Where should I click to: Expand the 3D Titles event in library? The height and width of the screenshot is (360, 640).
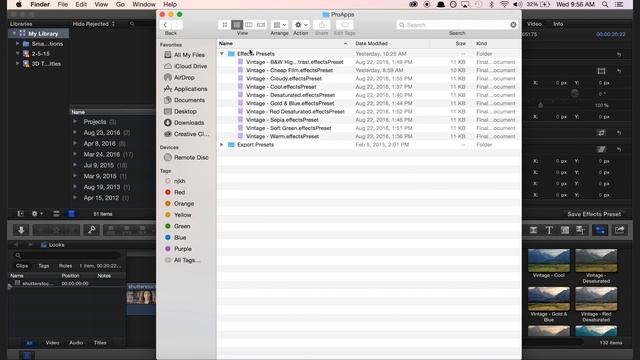(18, 64)
